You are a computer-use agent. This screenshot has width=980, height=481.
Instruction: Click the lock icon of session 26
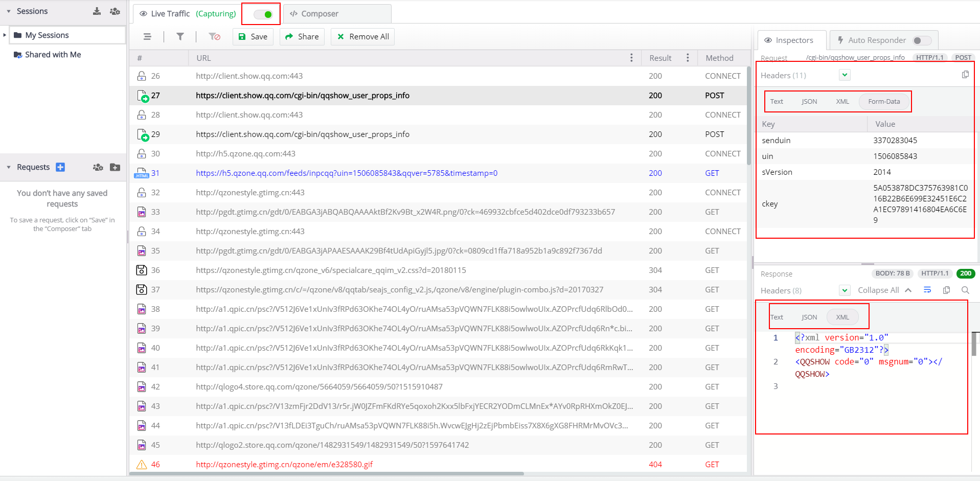[x=142, y=76]
